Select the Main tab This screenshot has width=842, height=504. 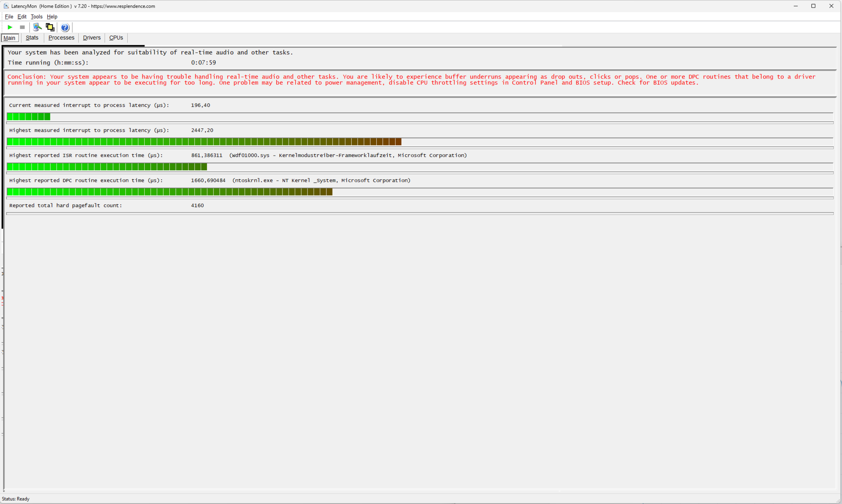(9, 38)
